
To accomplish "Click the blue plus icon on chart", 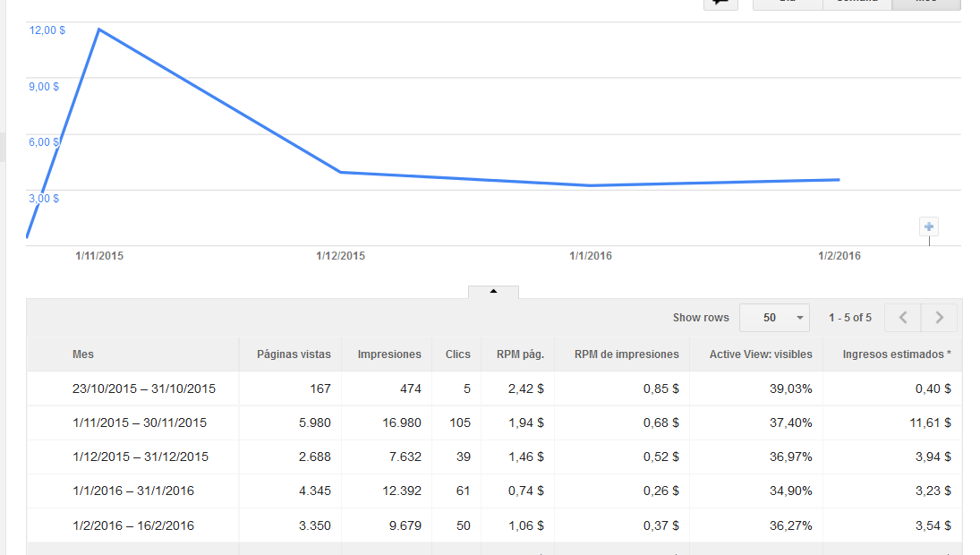I will (929, 226).
